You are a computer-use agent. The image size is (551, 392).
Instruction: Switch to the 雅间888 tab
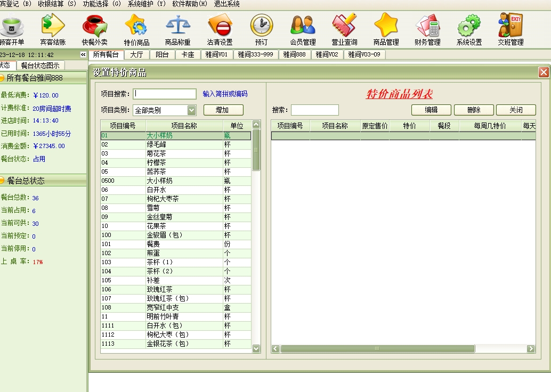[294, 54]
